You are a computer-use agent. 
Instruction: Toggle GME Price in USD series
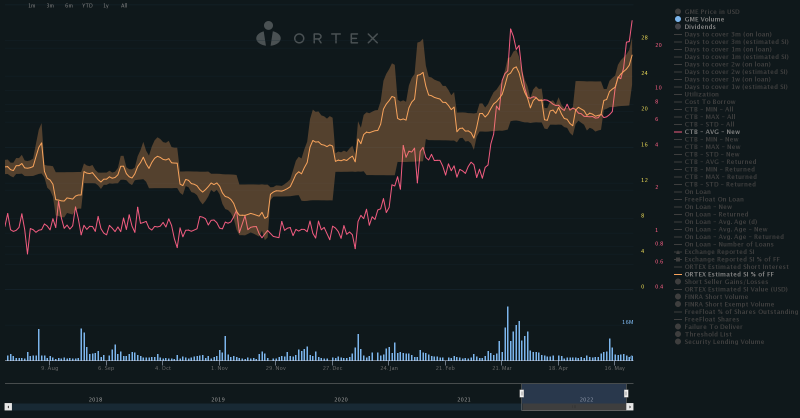[x=707, y=12]
